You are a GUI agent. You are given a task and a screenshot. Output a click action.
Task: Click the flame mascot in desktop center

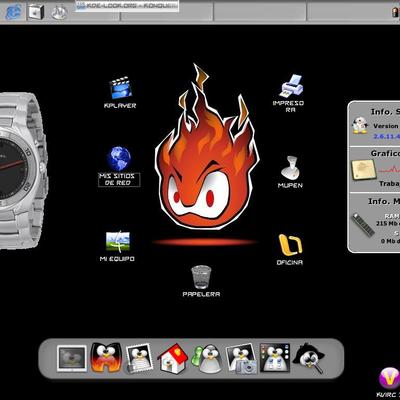(207, 148)
